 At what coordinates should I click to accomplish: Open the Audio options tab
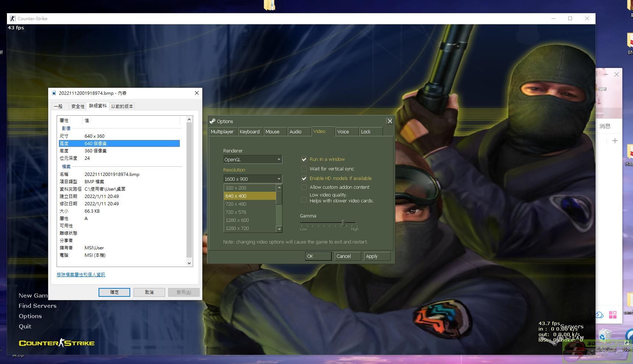299,131
